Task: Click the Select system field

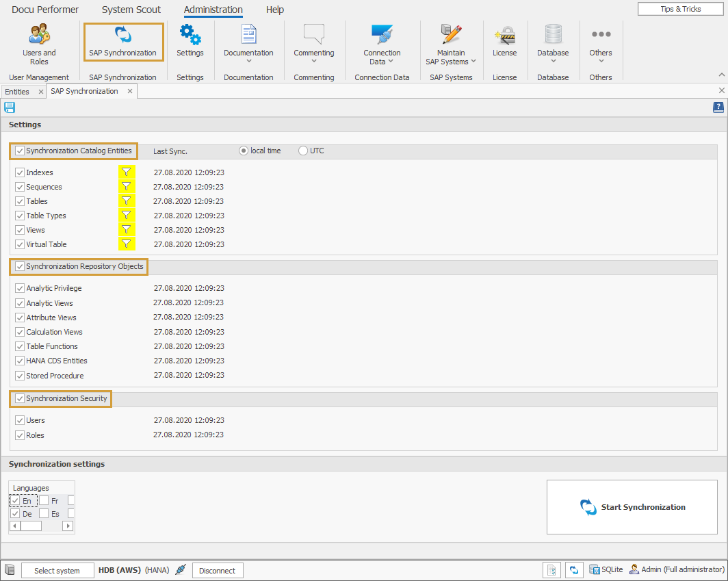Action: tap(57, 569)
